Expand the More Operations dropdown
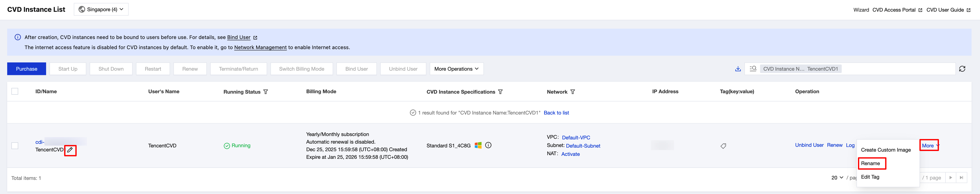 [x=456, y=69]
